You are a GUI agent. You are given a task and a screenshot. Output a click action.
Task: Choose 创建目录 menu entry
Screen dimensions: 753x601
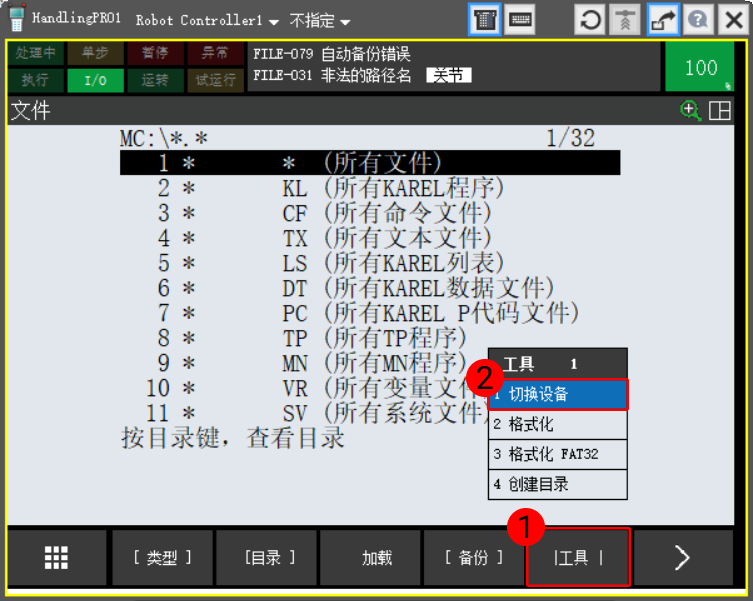coord(558,484)
